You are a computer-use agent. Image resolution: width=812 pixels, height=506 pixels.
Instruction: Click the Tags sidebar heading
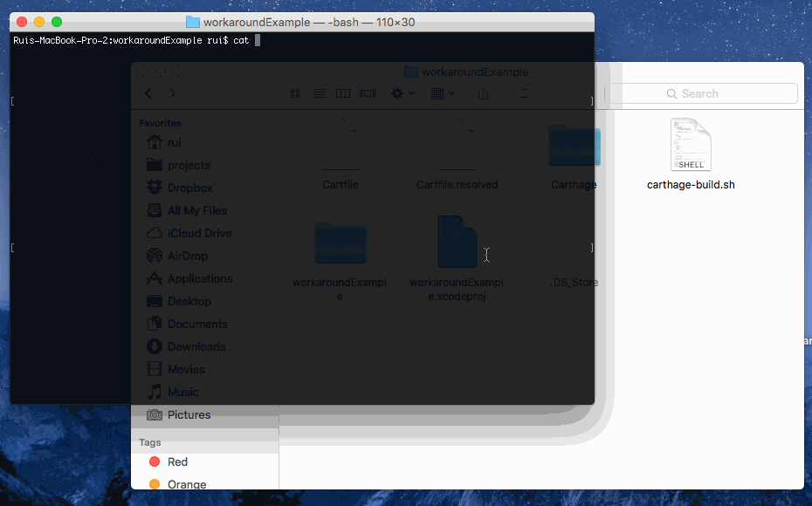tap(149, 442)
